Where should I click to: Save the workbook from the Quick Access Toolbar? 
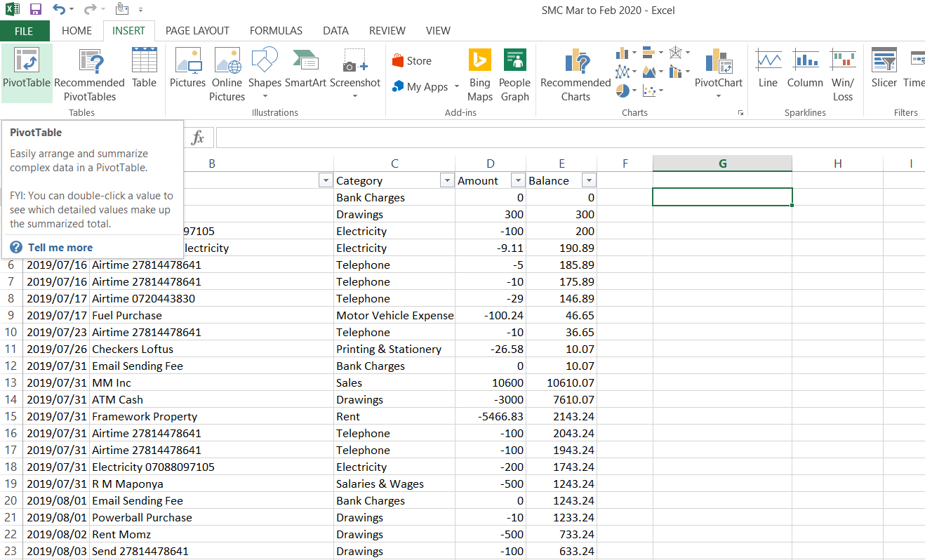point(35,10)
